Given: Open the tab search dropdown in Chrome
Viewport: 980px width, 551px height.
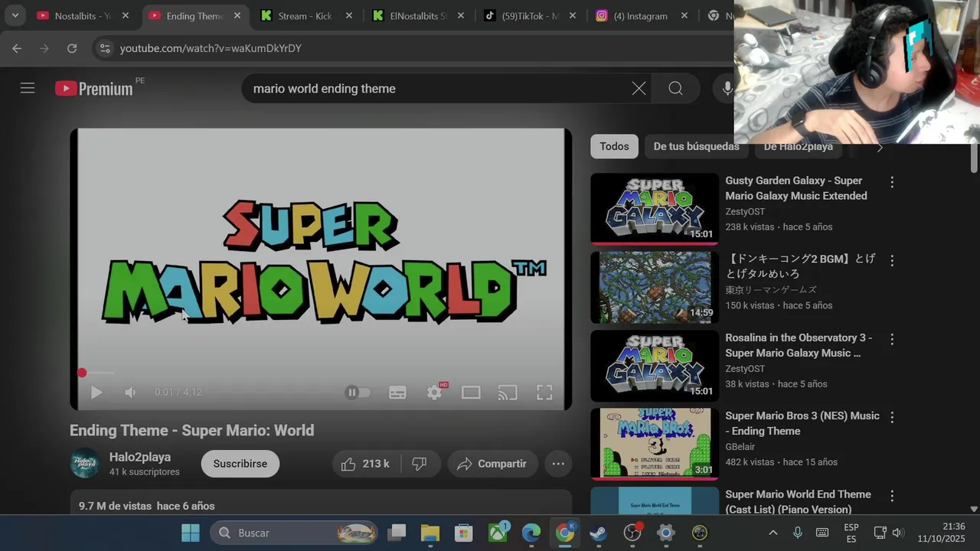Looking at the screenshot, I should coord(15,15).
